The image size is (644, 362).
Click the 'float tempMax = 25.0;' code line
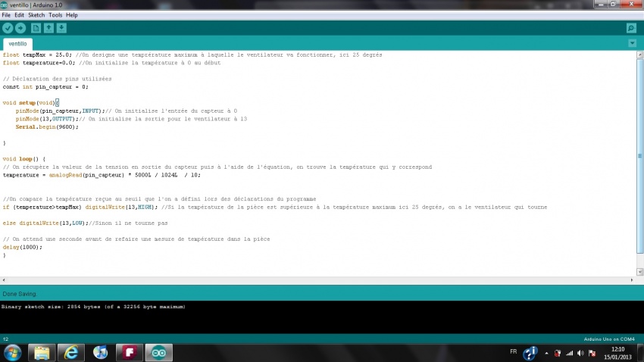[192, 55]
